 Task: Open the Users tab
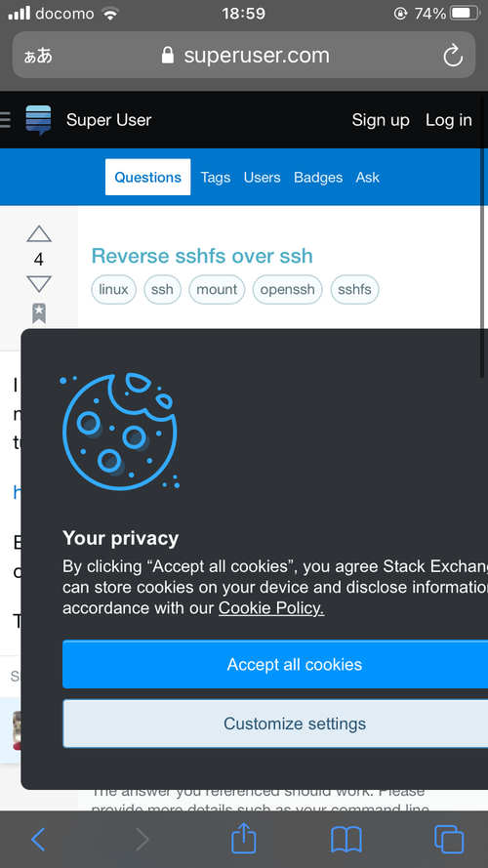tap(263, 177)
